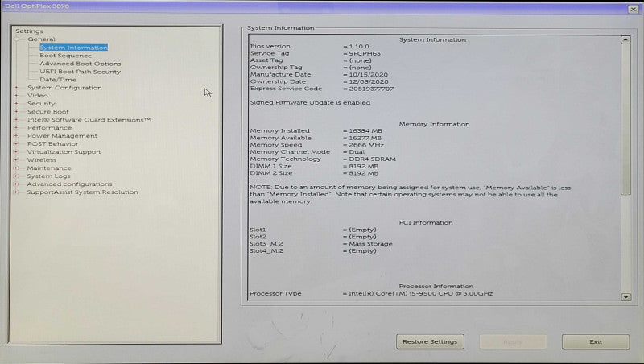This screenshot has height=364, width=644.
Task: Expand the Power Management node
Action: 17,136
